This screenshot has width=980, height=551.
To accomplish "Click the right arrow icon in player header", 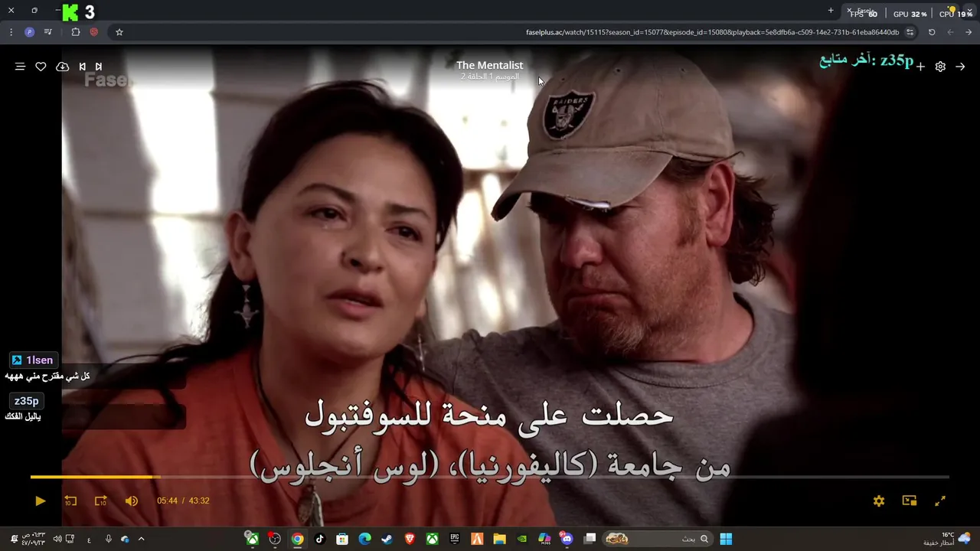I will pyautogui.click(x=960, y=67).
